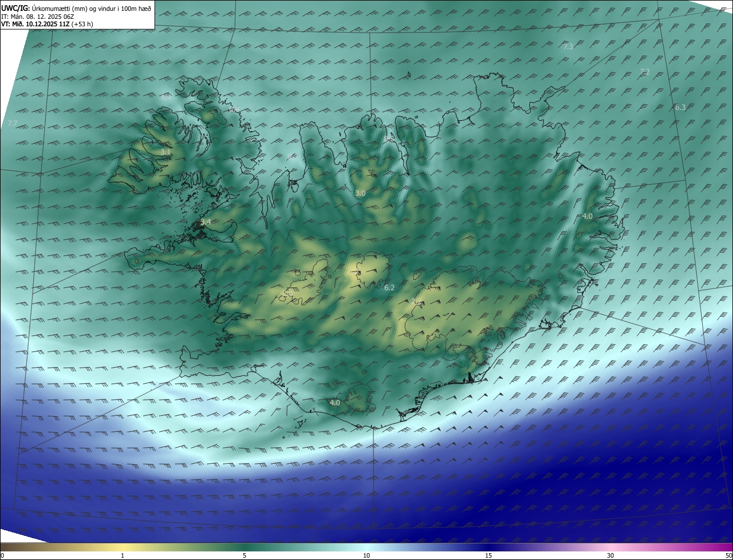The image size is (733, 560).
Task: Click the 3.0 value label on the map
Action: [360, 194]
